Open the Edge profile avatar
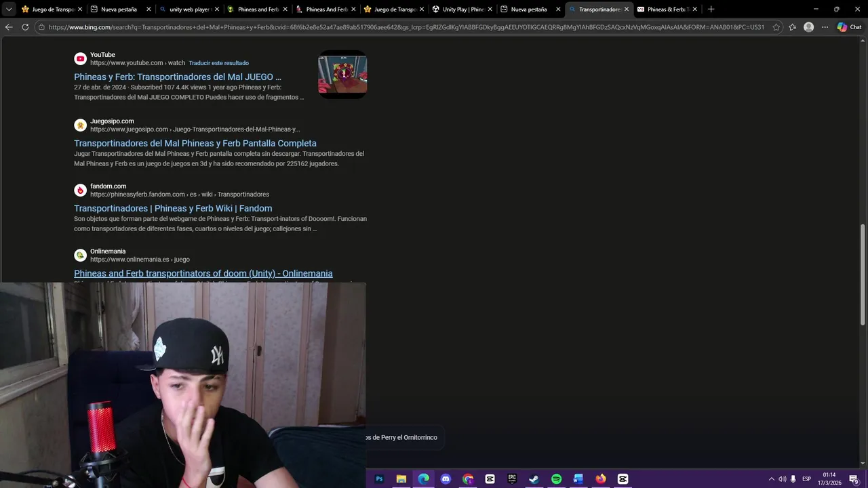The width and height of the screenshot is (868, 488). tap(808, 27)
